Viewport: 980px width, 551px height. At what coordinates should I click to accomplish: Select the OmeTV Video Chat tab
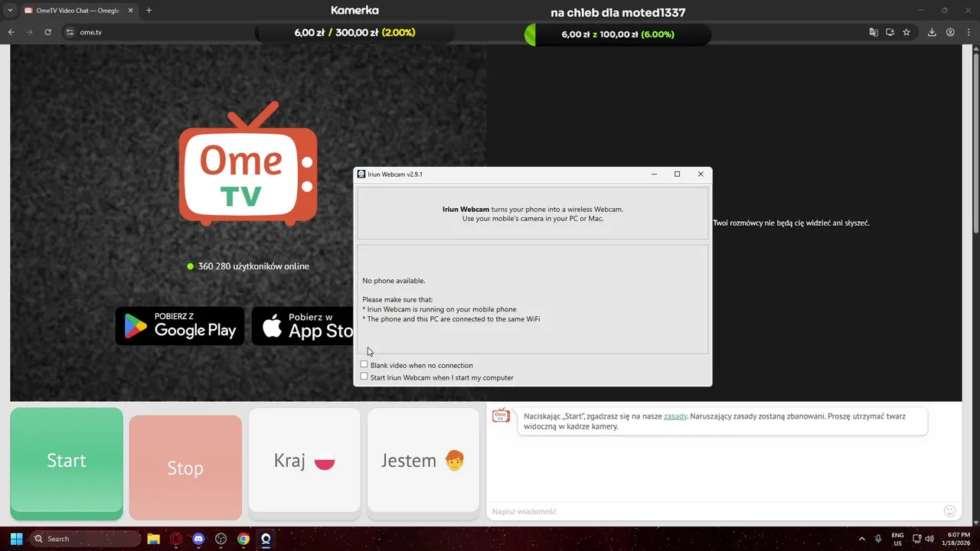78,11
